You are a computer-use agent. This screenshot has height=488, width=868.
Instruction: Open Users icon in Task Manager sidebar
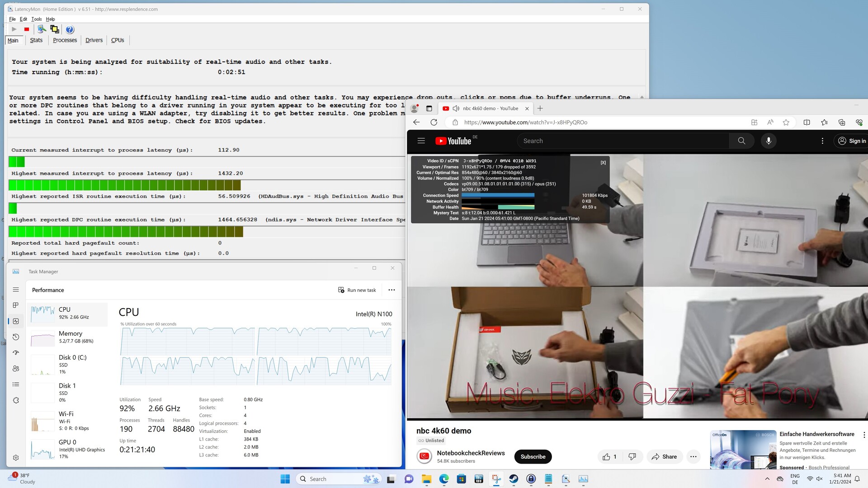(16, 369)
